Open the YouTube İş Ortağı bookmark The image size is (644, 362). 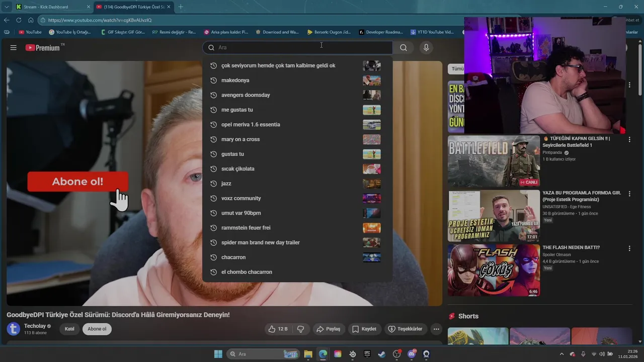tap(70, 32)
